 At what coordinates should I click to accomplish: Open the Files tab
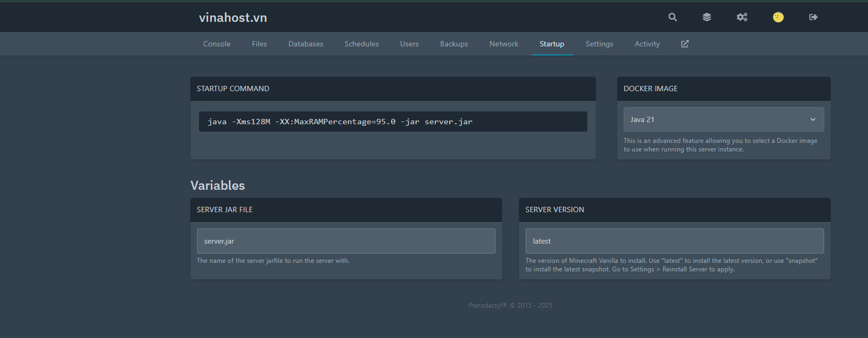pos(259,44)
